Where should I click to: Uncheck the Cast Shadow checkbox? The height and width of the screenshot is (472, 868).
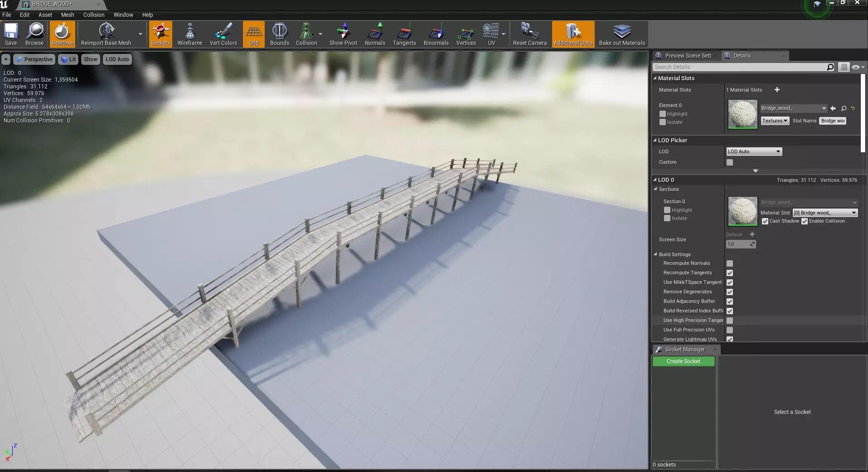coord(765,221)
